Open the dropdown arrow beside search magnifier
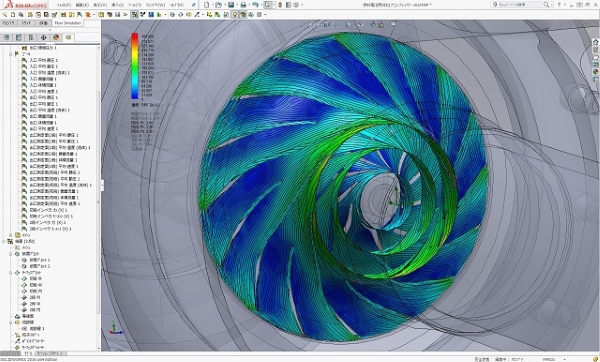 click(x=551, y=5)
